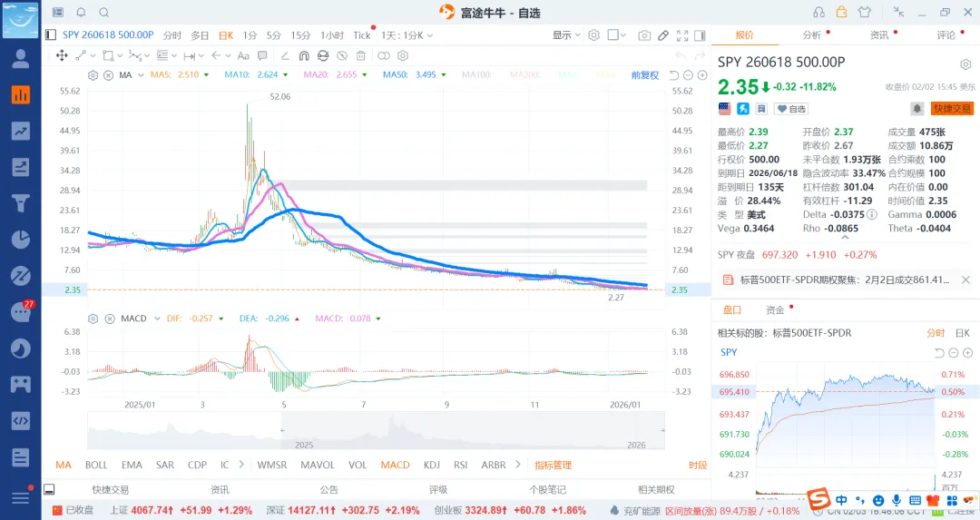
Task: Expand the 1天:1分K interval dropdown
Action: coord(406,35)
